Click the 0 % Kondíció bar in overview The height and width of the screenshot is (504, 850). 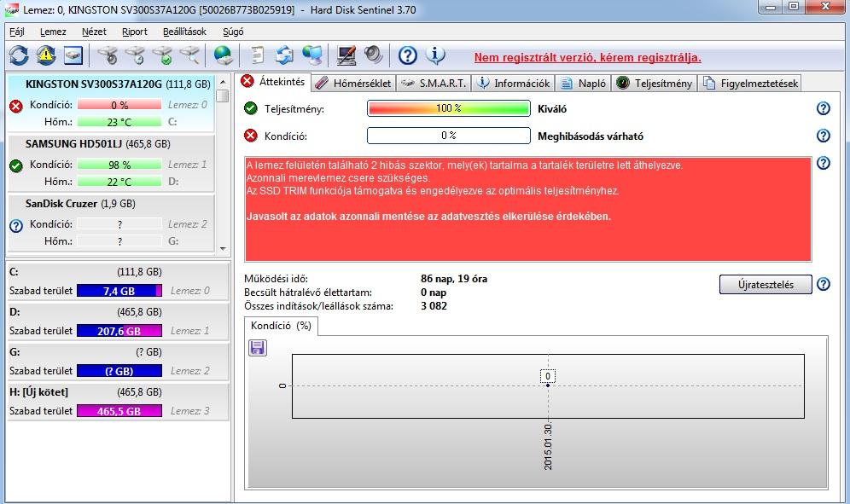coord(449,136)
